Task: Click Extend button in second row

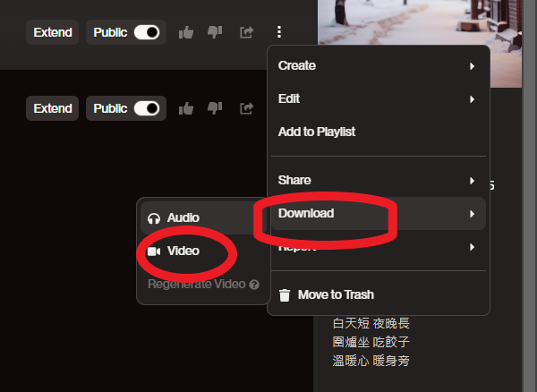Action: pyautogui.click(x=53, y=108)
